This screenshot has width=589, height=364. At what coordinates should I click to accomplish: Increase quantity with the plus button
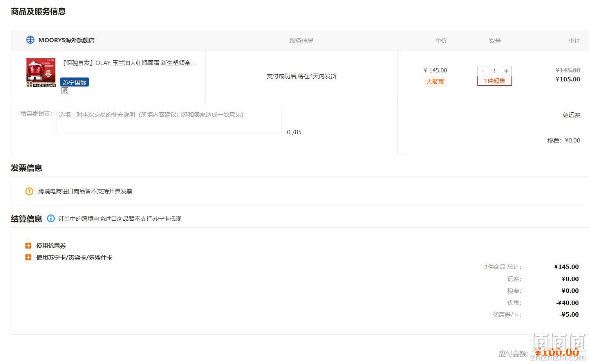(x=506, y=71)
